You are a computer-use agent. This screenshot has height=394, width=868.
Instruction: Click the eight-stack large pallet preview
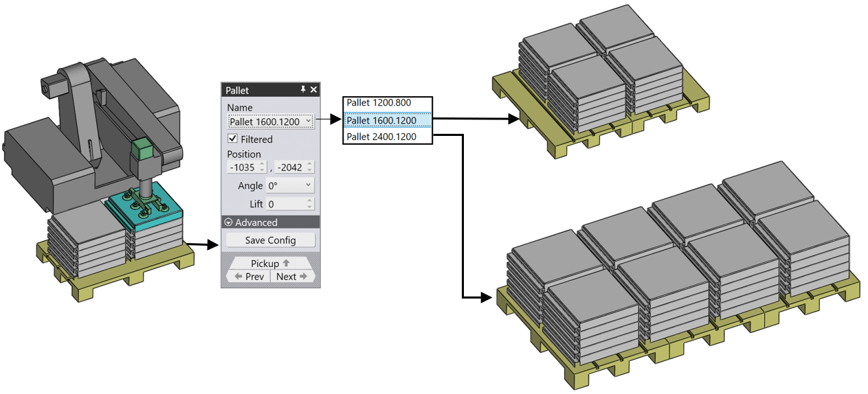(677, 275)
